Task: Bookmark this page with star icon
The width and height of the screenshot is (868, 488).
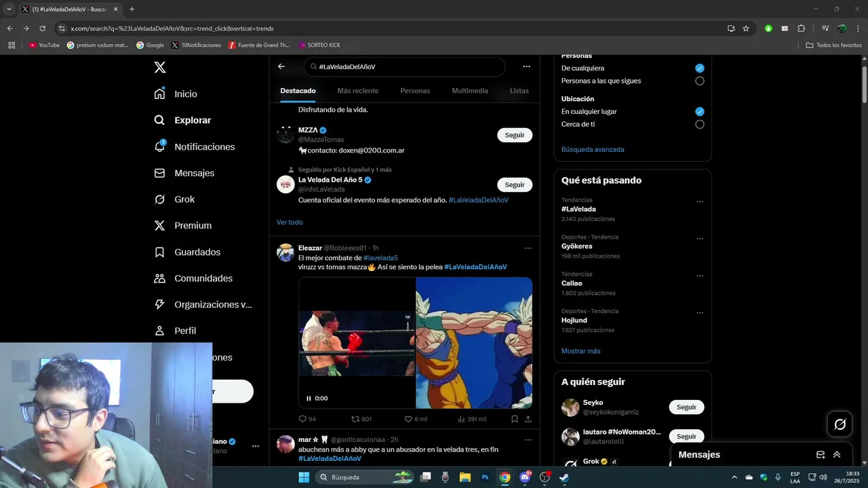Action: pyautogui.click(x=746, y=28)
